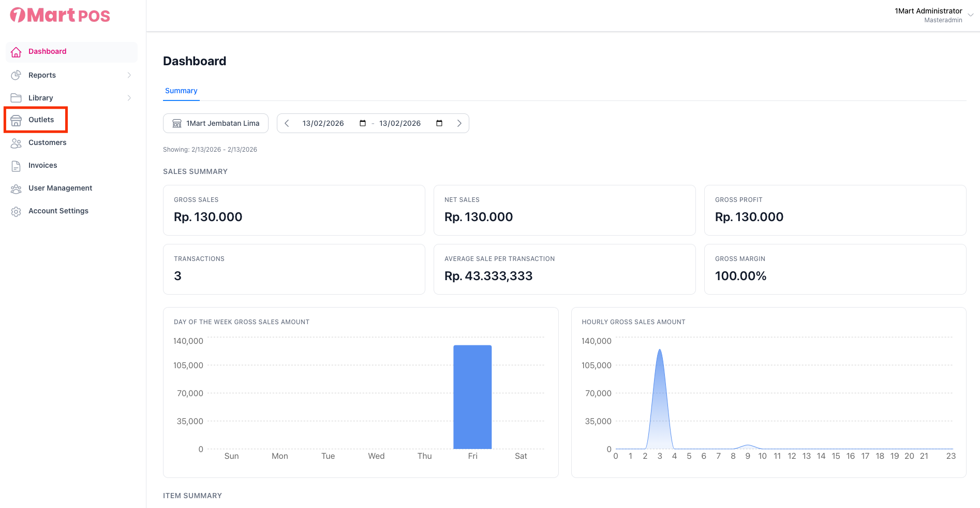The image size is (980, 508).
Task: Click the Customers people icon
Action: coord(16,143)
